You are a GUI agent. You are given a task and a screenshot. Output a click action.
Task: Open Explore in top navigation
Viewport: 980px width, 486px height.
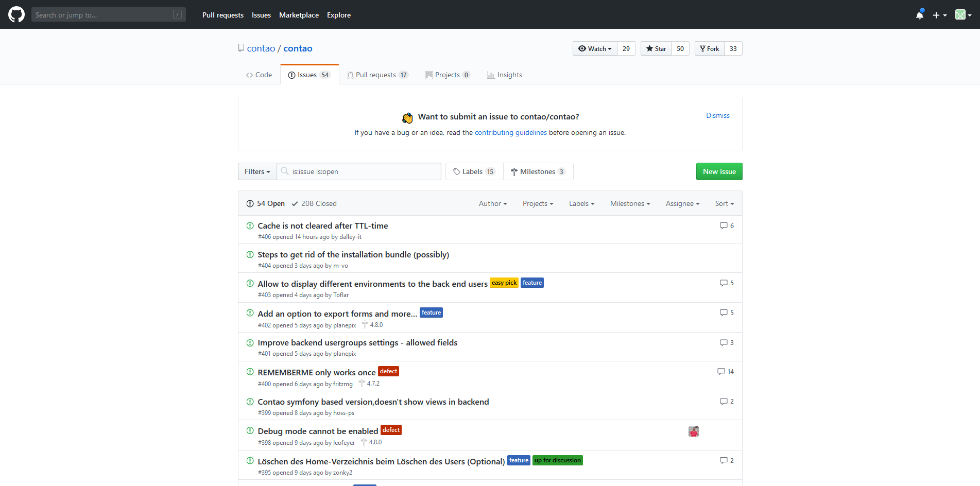click(x=339, y=15)
